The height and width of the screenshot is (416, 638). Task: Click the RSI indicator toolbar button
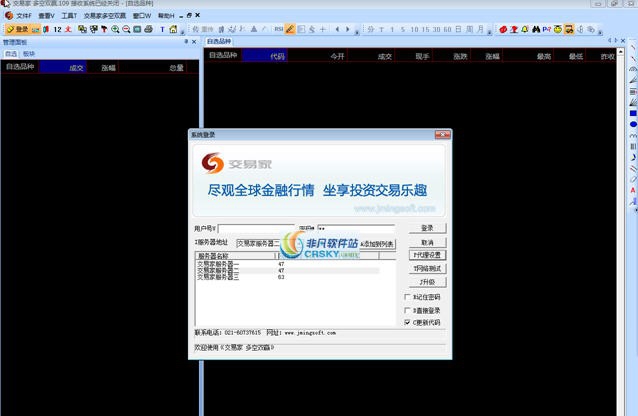(x=279, y=29)
